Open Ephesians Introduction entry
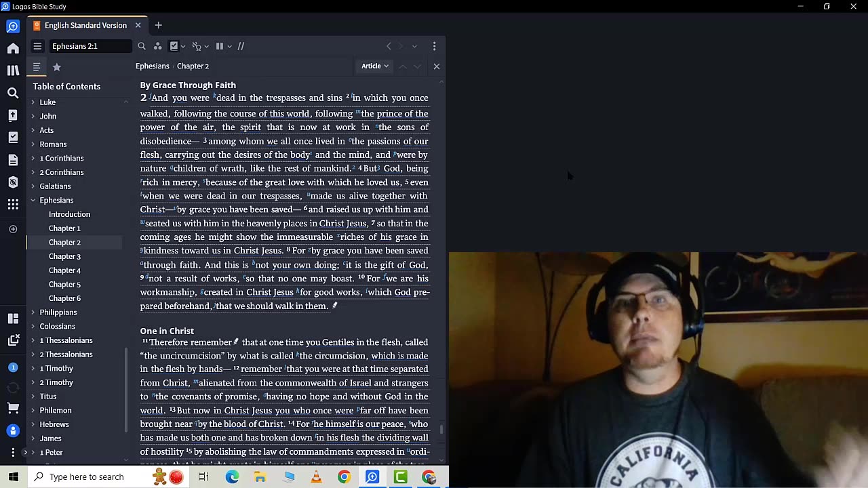This screenshot has height=488, width=868. coord(69,214)
